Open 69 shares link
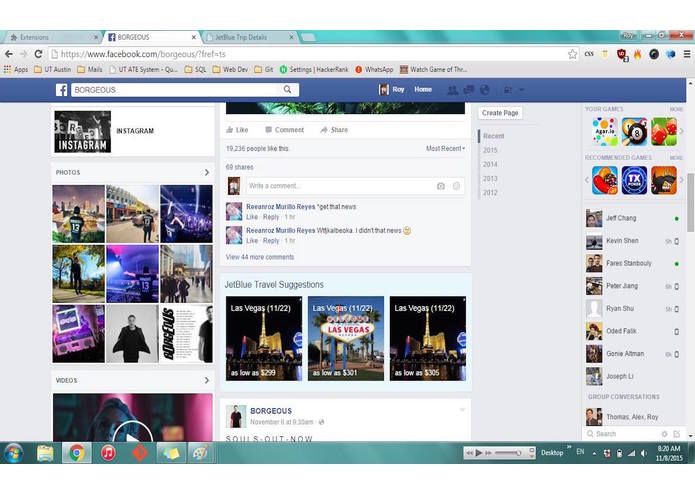The image size is (695, 494). (239, 167)
